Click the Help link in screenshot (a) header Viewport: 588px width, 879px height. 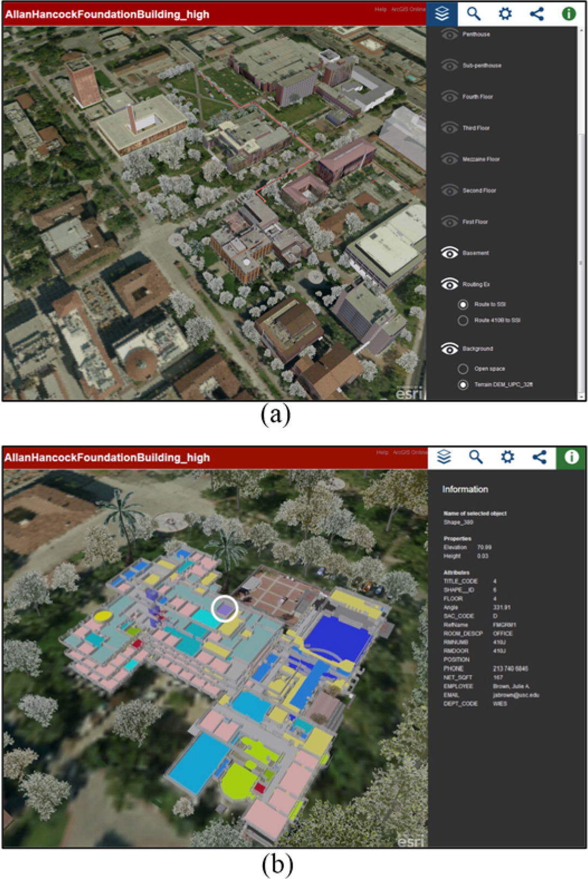pos(380,9)
